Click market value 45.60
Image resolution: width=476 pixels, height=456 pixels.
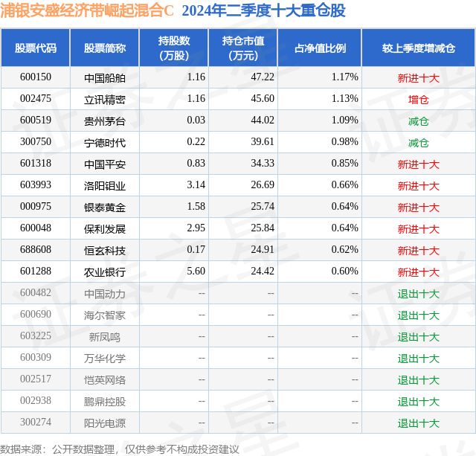(x=263, y=99)
